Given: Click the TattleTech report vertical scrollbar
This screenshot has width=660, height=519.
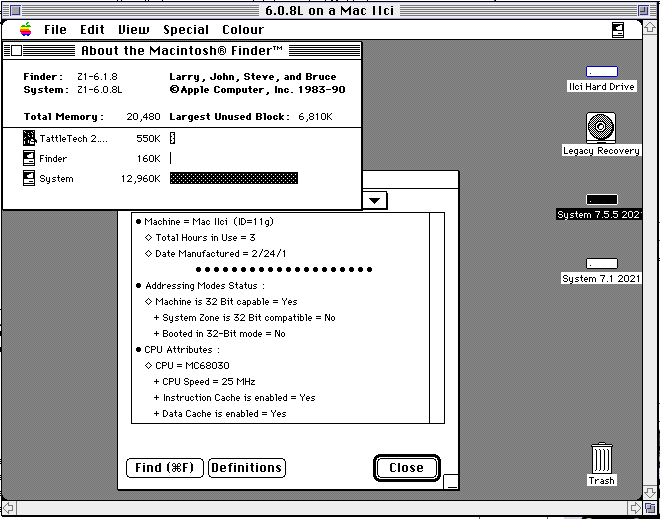Looking at the screenshot, I should pyautogui.click(x=437, y=318).
